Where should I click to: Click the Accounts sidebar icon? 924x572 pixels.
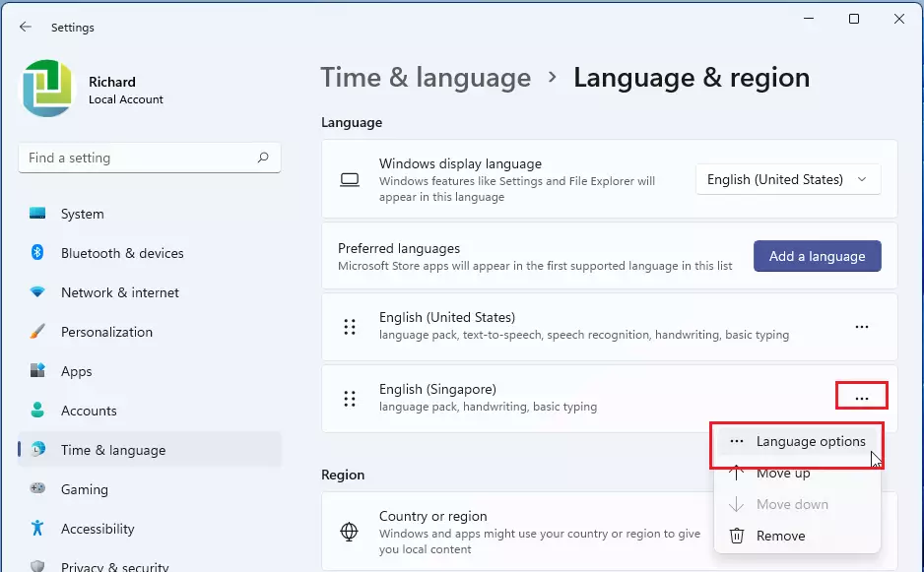[39, 411]
